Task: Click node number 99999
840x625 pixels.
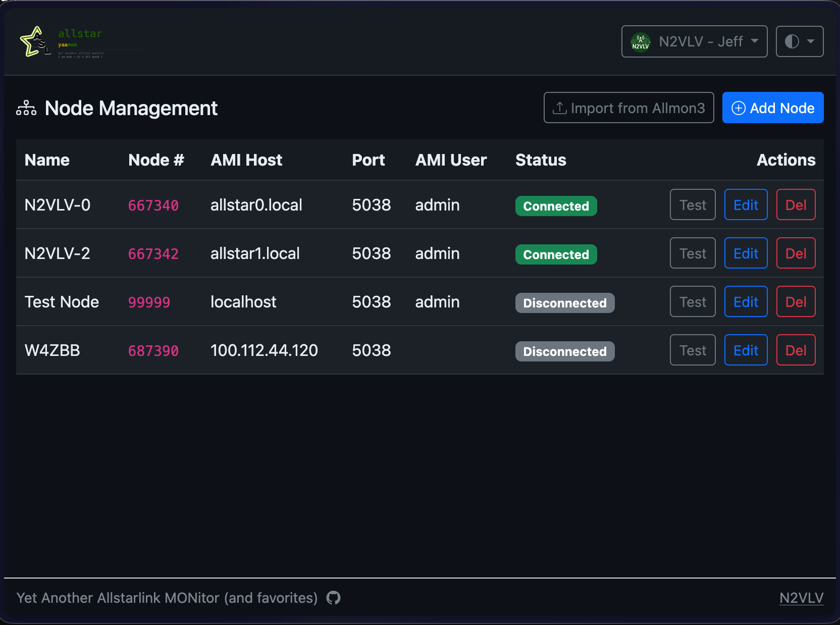Action: 149,302
